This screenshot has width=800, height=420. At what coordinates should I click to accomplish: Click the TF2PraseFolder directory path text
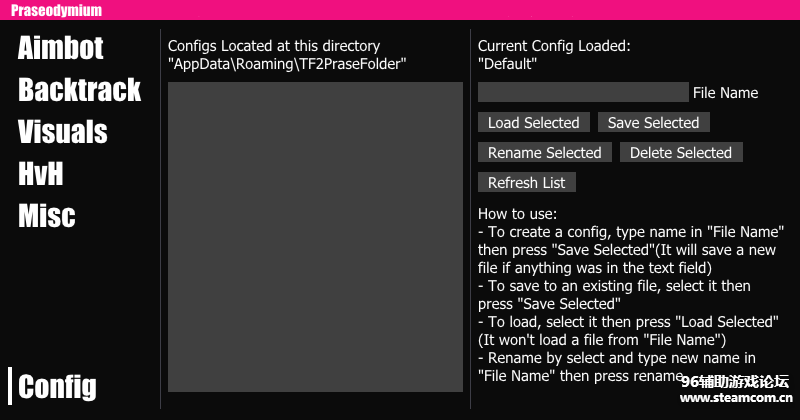[x=287, y=64]
